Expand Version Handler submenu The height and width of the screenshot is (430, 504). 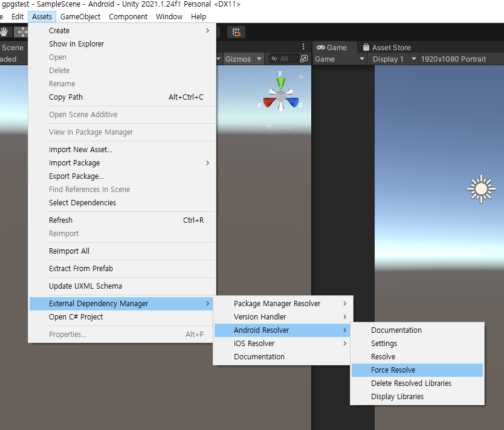[x=283, y=317]
